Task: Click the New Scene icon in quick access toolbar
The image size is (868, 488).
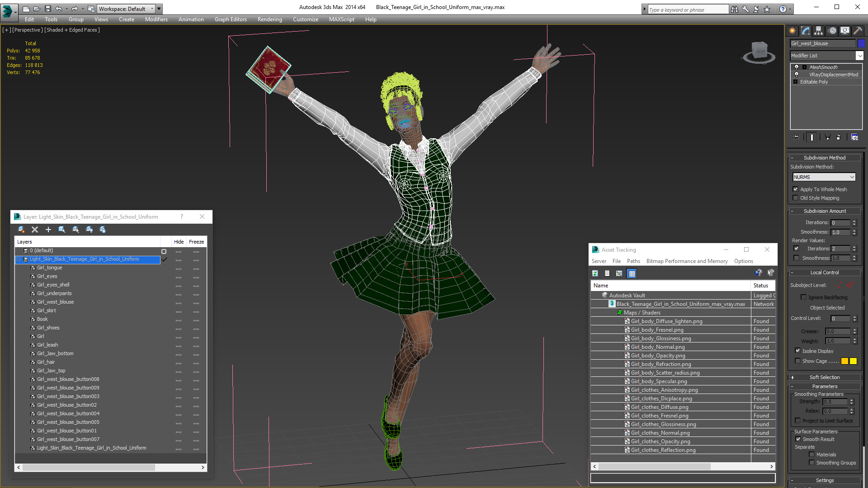Action: (26, 9)
